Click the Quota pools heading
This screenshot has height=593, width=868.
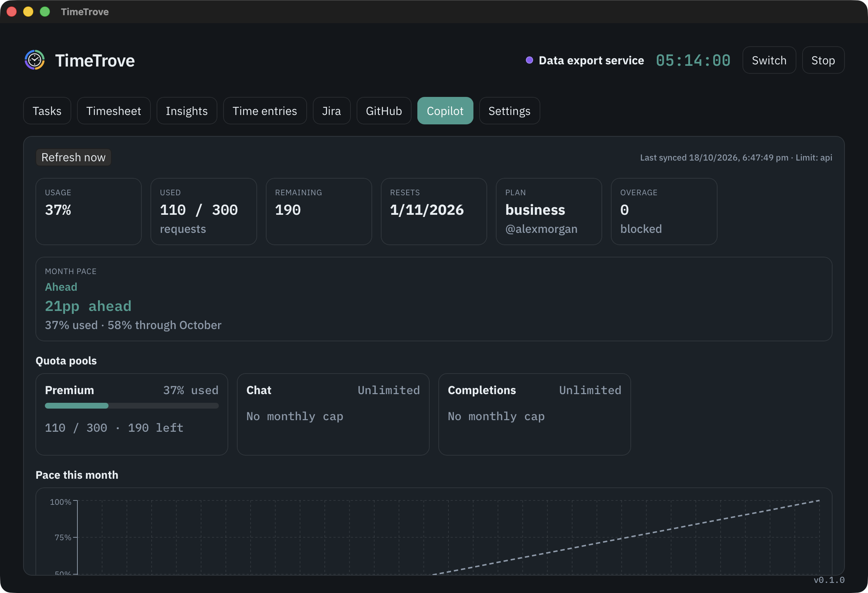66,361
